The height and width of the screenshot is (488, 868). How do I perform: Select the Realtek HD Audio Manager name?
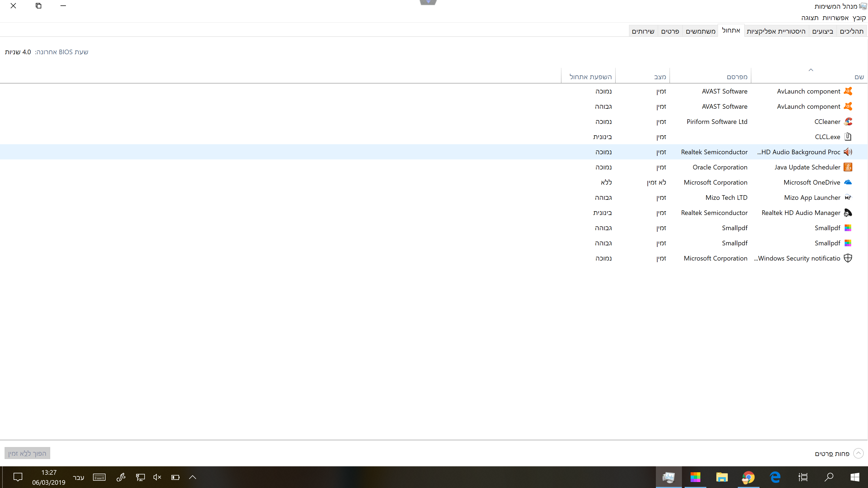point(801,213)
